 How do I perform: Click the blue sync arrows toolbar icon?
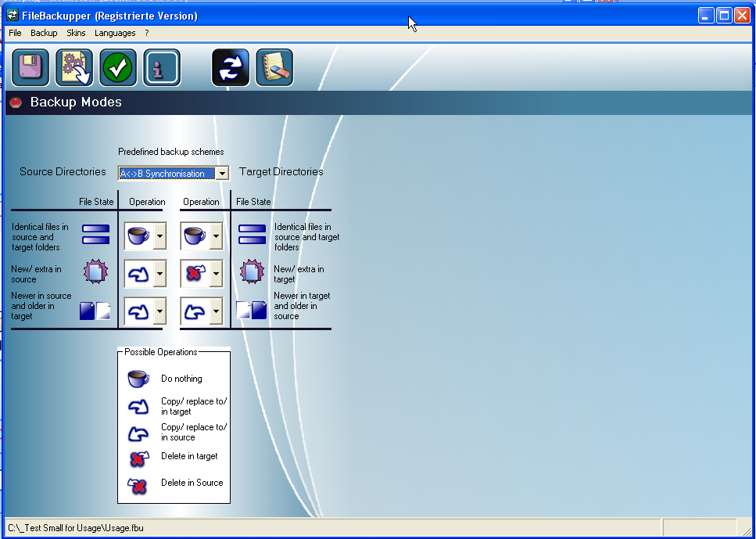[x=231, y=67]
